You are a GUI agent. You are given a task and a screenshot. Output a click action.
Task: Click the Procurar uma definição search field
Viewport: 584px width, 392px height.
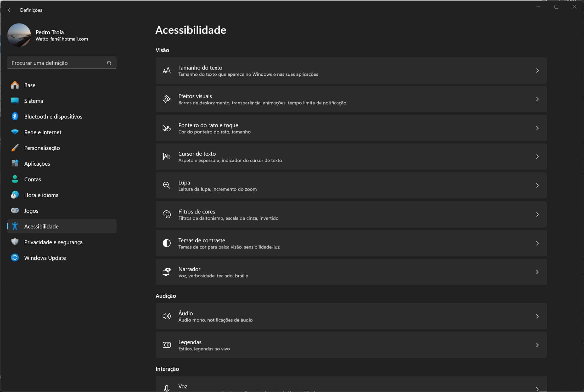pyautogui.click(x=58, y=63)
